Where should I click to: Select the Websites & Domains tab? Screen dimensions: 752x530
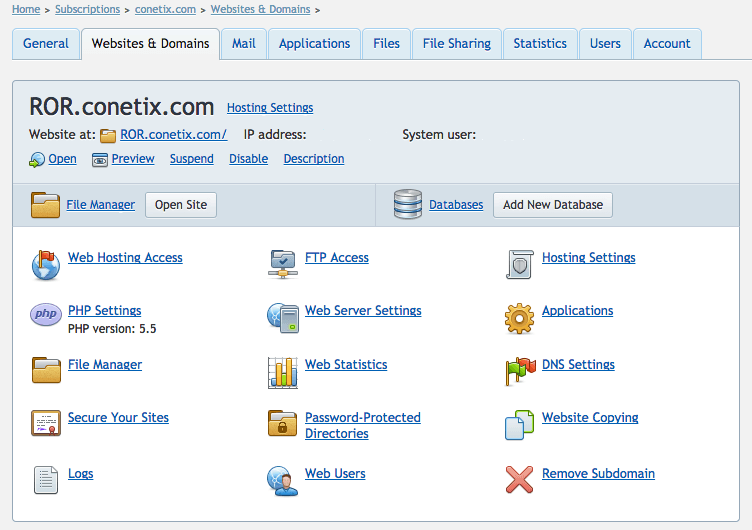(151, 44)
